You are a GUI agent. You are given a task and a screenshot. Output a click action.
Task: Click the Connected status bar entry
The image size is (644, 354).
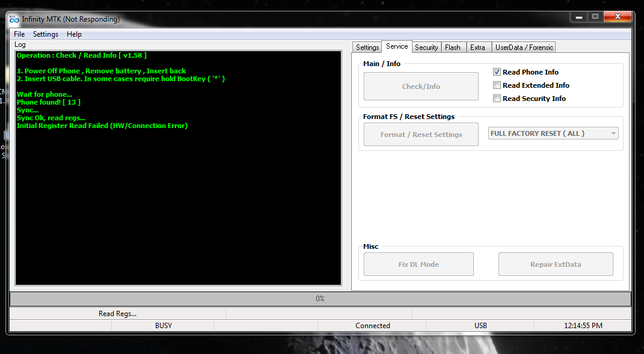click(x=373, y=325)
